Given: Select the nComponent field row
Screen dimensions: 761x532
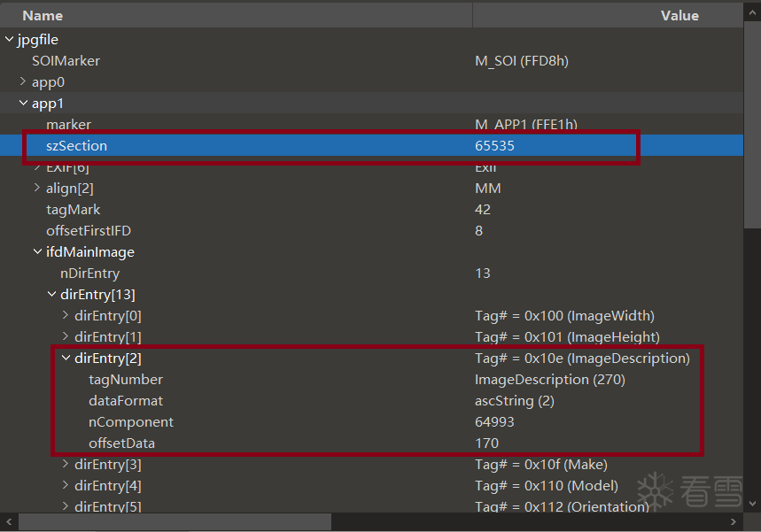Looking at the screenshot, I should click(x=131, y=422).
